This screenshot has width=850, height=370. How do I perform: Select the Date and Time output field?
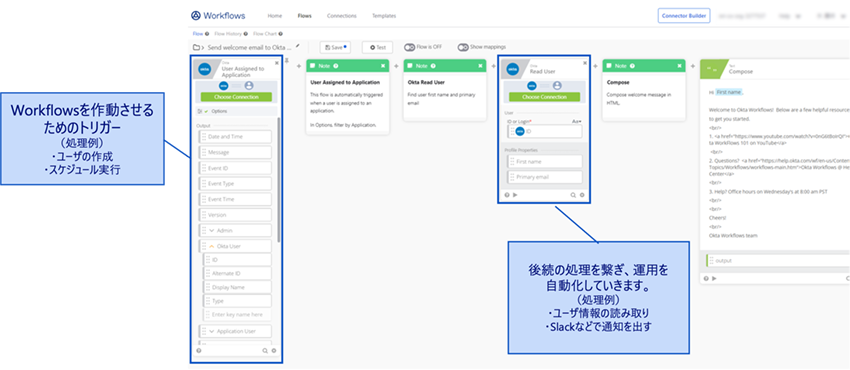(235, 137)
